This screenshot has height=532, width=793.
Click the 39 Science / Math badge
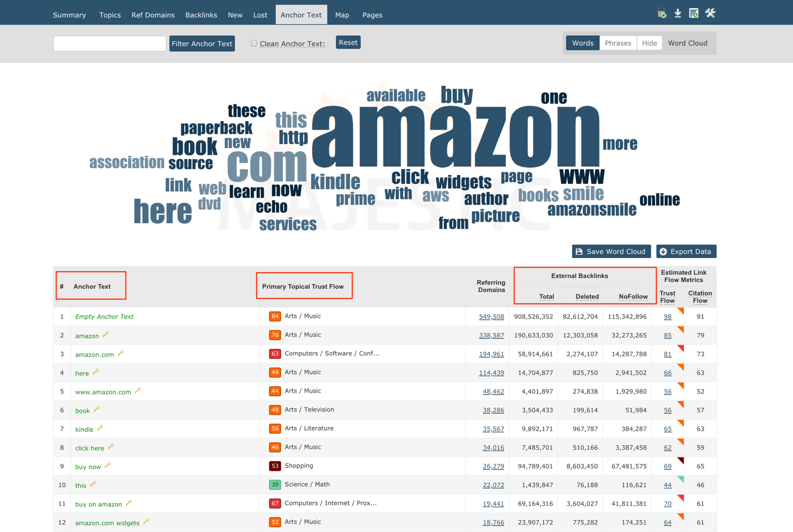[275, 485]
